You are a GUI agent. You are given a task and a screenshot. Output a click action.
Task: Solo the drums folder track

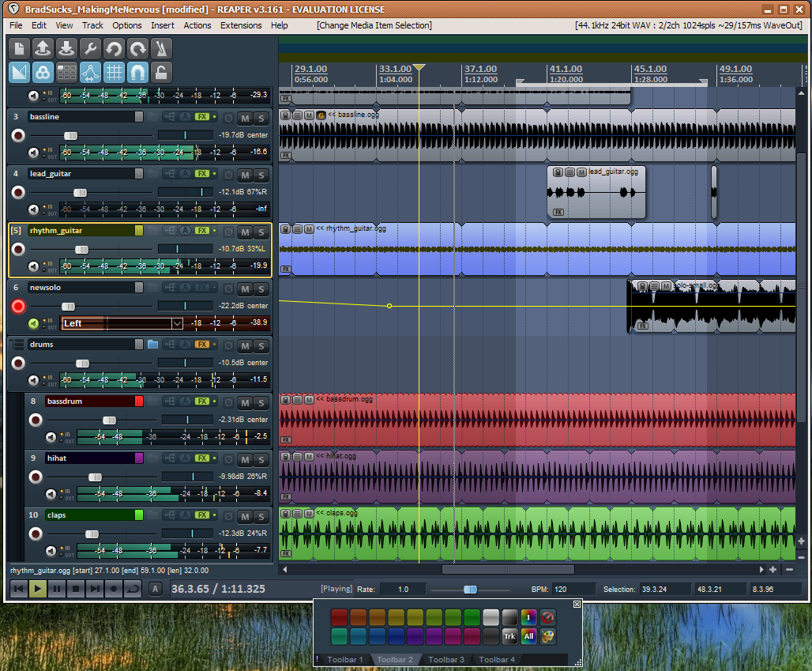pyautogui.click(x=261, y=345)
